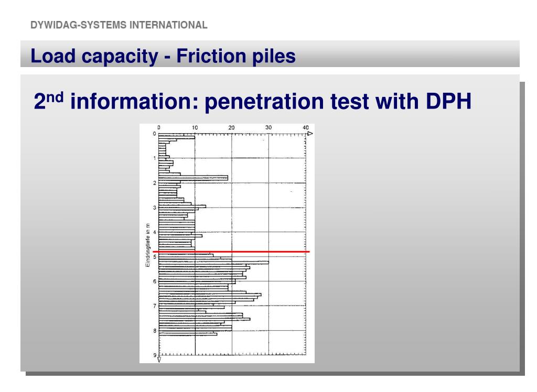Click the depth label '3' on the y-axis
Image resolution: width=537 pixels, height=392 pixels.
coord(155,208)
